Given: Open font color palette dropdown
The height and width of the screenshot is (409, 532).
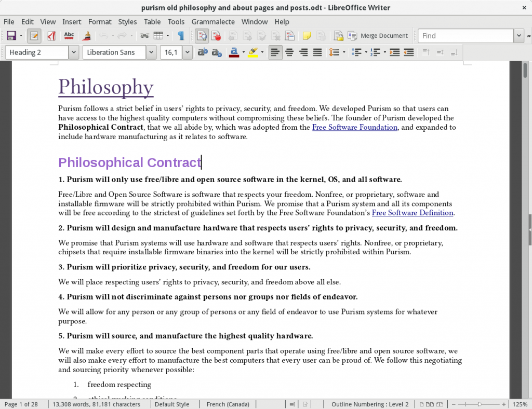Looking at the screenshot, I should [x=244, y=52].
